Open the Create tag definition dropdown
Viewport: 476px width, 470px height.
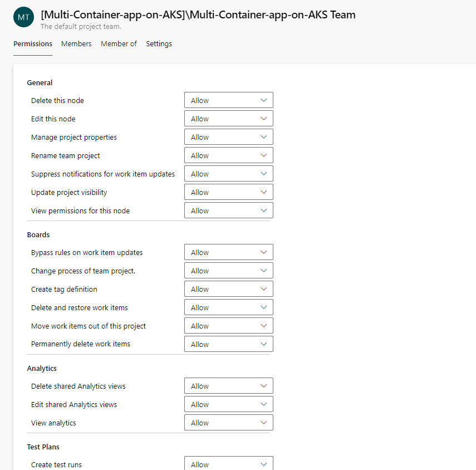point(229,289)
